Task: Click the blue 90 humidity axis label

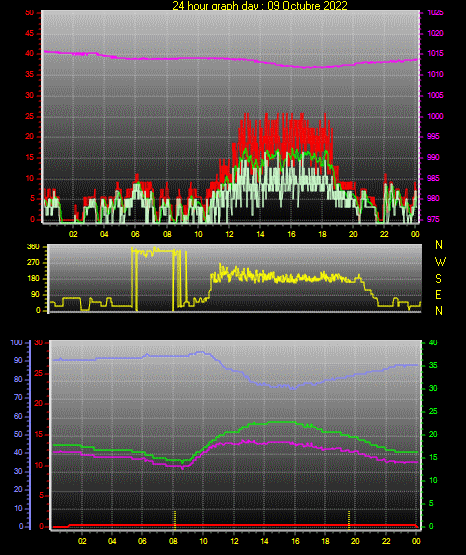Action: tap(18, 360)
